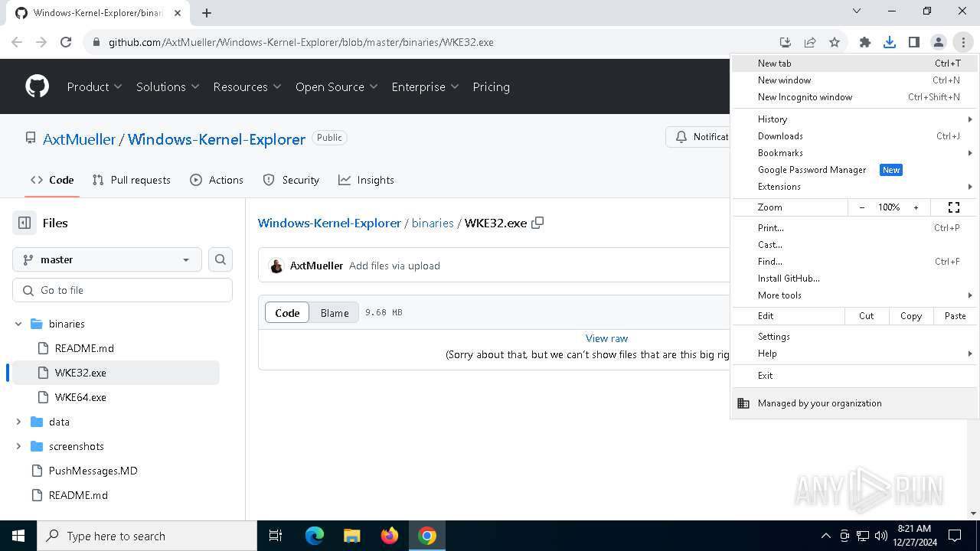Open the notification center icon

click(x=955, y=536)
